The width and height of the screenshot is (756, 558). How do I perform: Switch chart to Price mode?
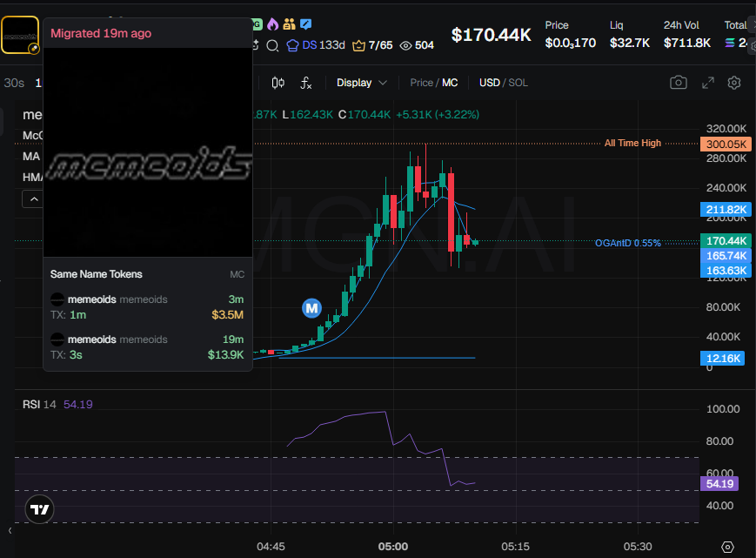(x=421, y=83)
